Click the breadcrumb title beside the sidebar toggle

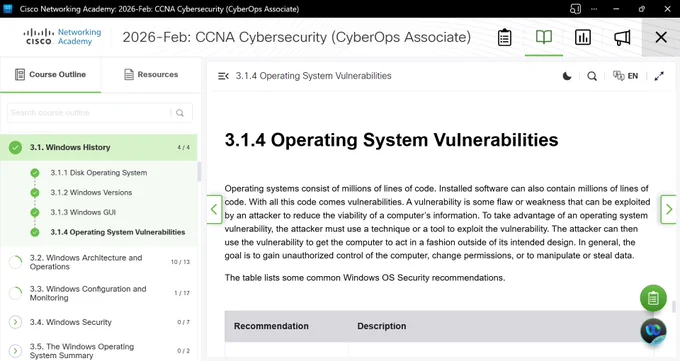(314, 76)
